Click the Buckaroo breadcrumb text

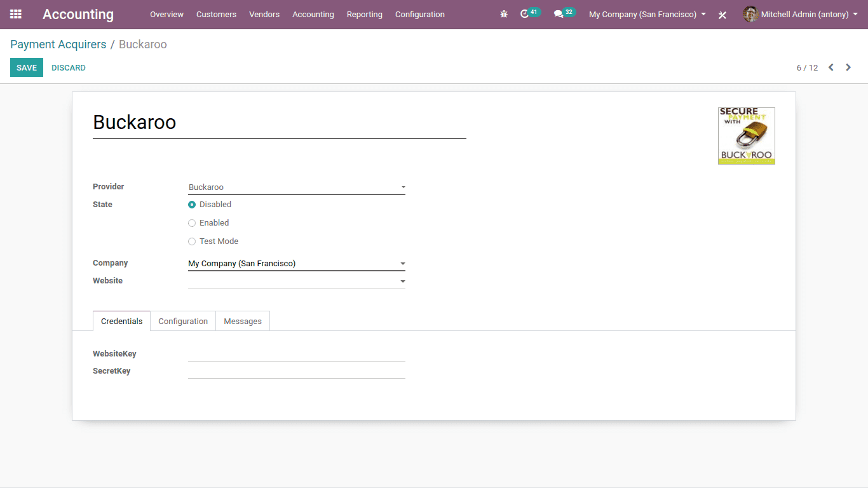pyautogui.click(x=143, y=44)
